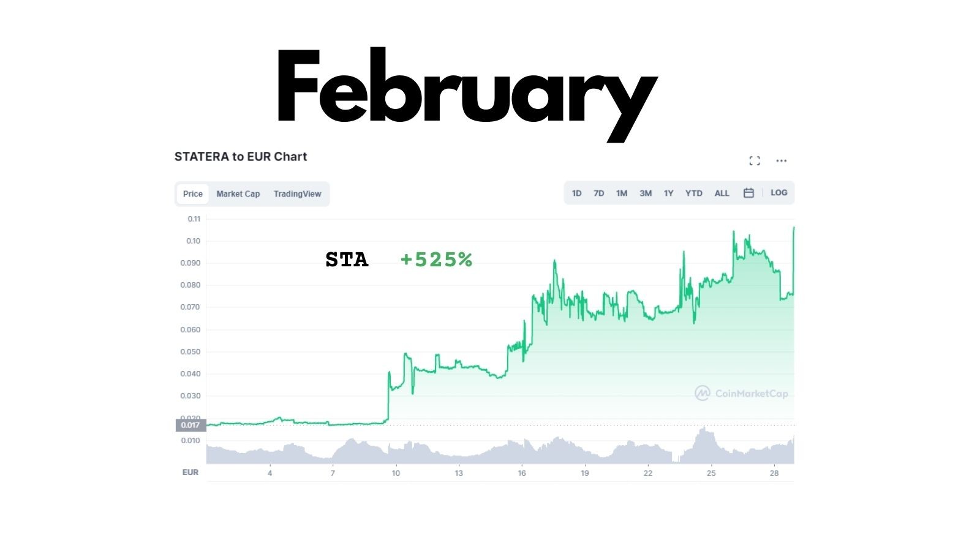Select the 1M time range
The image size is (980, 551).
pos(622,193)
